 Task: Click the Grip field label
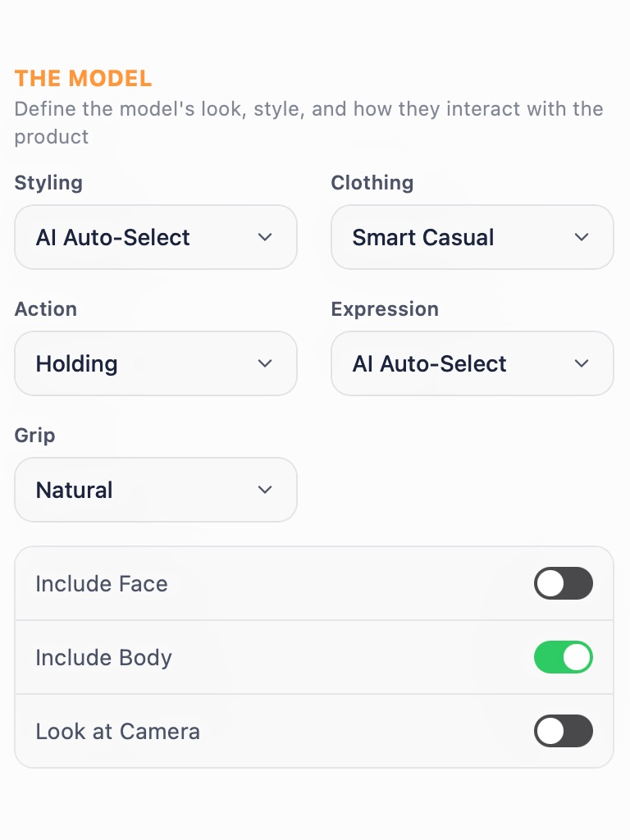34,435
